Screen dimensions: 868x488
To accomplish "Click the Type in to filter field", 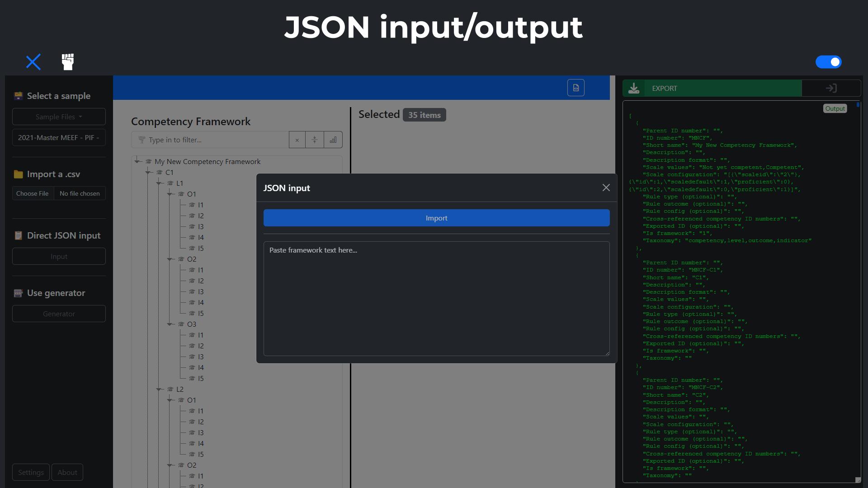I will tap(210, 140).
